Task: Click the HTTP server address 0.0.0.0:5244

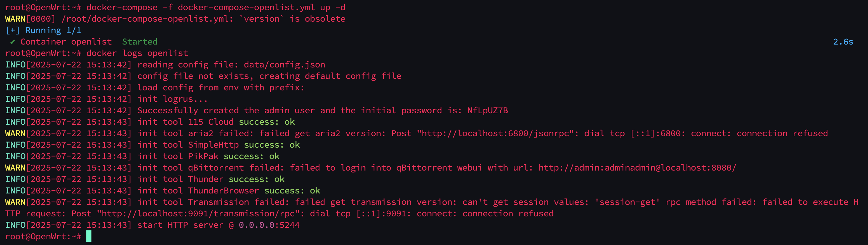Action: (269, 225)
